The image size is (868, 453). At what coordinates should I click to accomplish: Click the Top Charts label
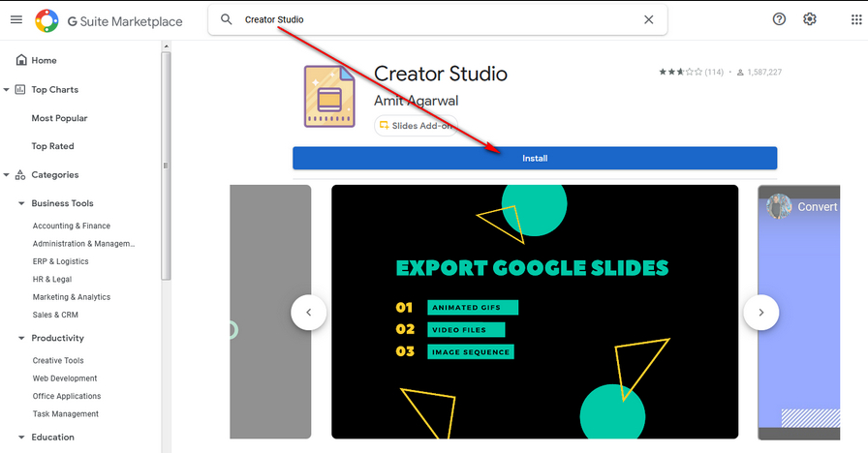click(55, 90)
